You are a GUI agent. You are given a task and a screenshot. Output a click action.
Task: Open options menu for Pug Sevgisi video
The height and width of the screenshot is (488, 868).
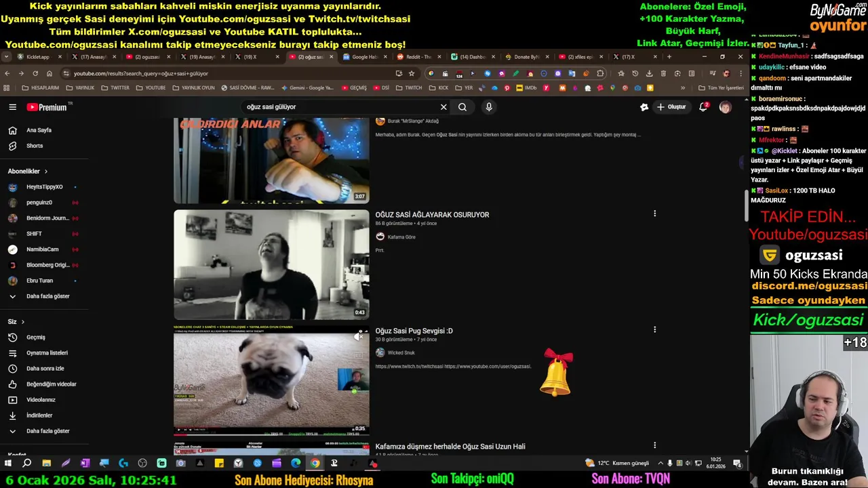coord(654,329)
